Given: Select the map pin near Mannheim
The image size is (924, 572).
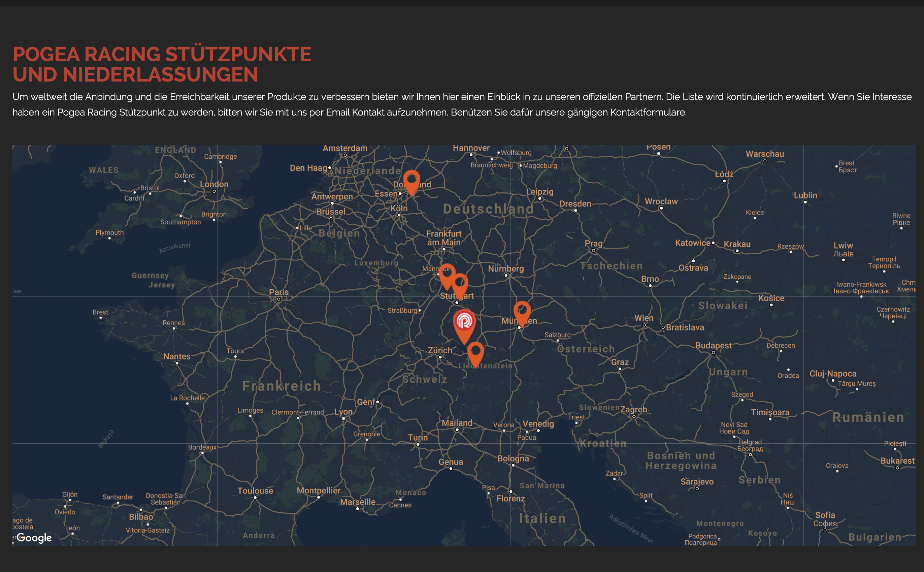Looking at the screenshot, I should point(447,277).
